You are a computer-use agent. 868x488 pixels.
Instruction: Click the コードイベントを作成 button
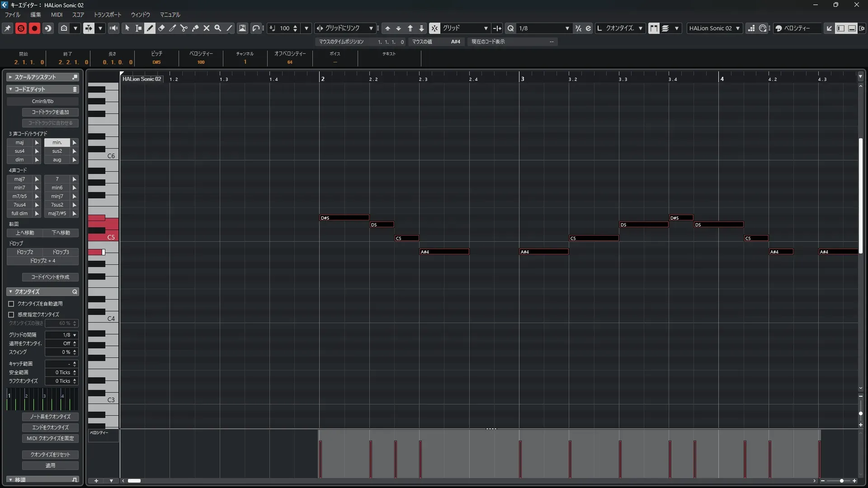pos(50,277)
